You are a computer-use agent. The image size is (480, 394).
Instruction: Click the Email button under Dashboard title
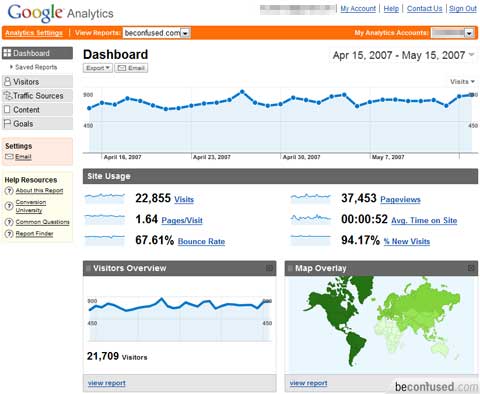[131, 68]
